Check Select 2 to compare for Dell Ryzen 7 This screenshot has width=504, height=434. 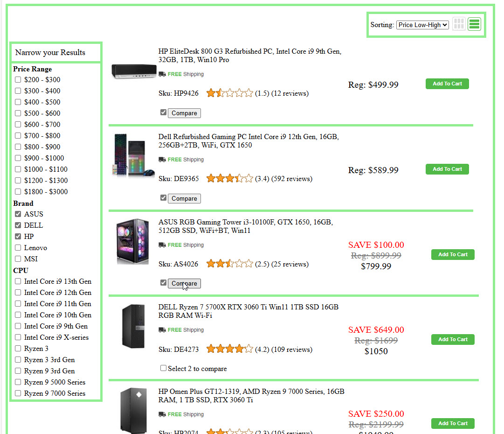coord(163,368)
